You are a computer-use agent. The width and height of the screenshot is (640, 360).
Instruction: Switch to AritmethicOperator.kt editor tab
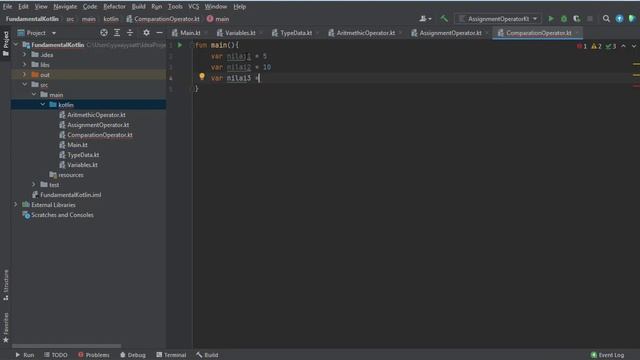(x=364, y=33)
